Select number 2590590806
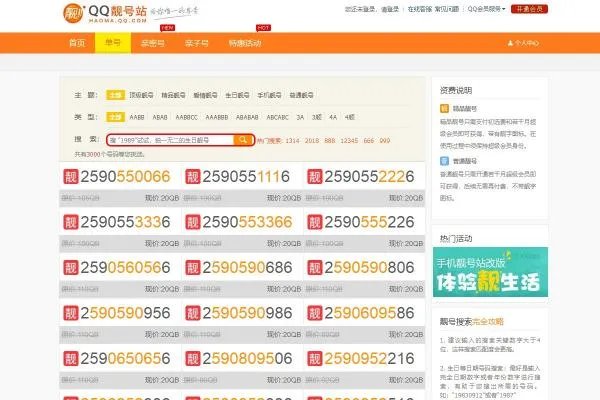This screenshot has width=600, height=400. pyautogui.click(x=369, y=268)
